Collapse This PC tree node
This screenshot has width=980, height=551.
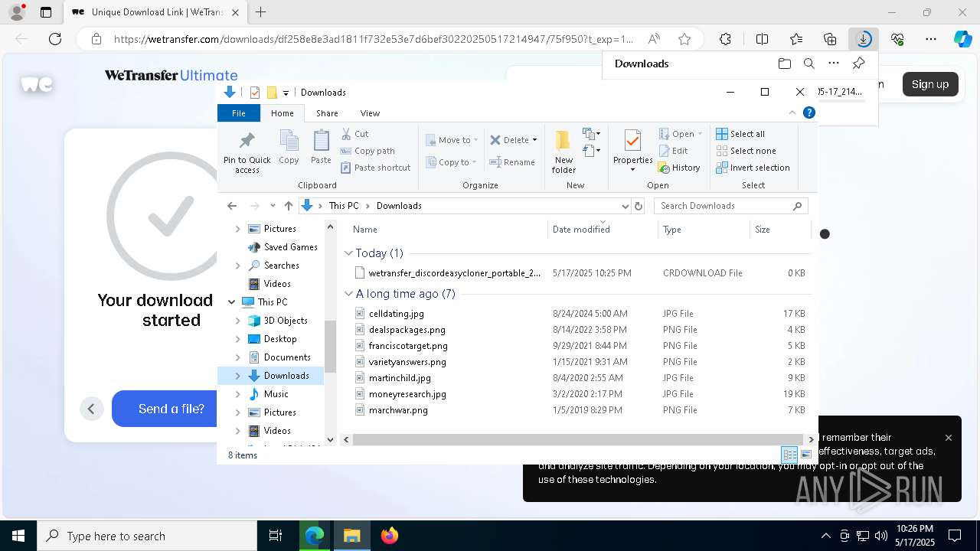pyautogui.click(x=231, y=302)
